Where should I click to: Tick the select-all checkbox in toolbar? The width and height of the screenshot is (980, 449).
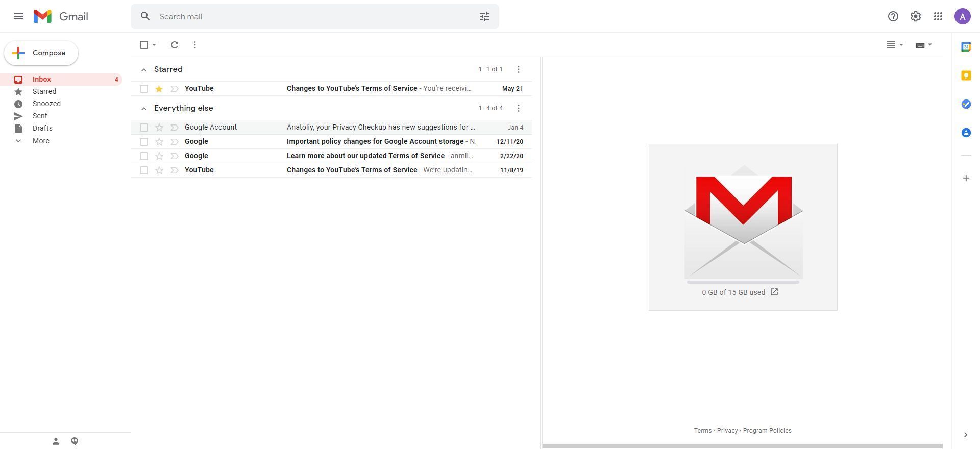pos(144,45)
